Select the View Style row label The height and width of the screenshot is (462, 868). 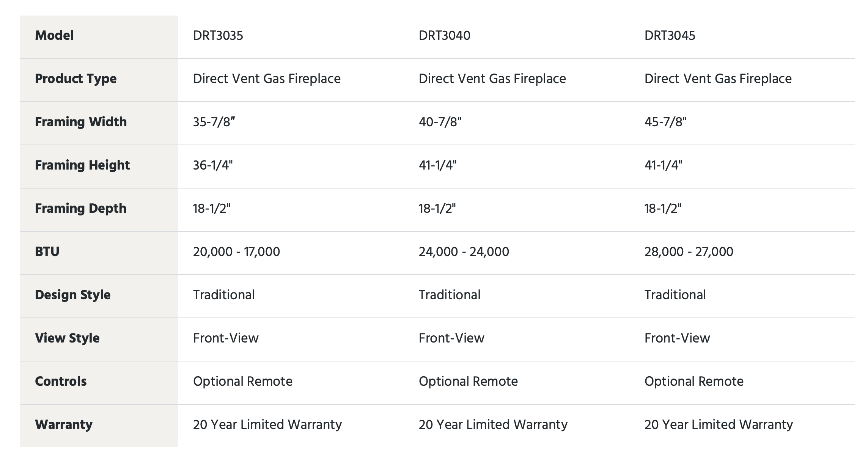pyautogui.click(x=67, y=338)
